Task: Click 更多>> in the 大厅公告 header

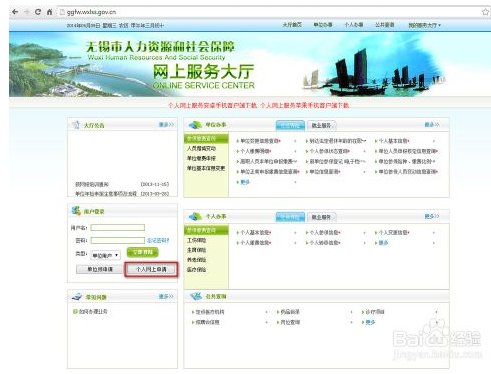Action: [166, 125]
